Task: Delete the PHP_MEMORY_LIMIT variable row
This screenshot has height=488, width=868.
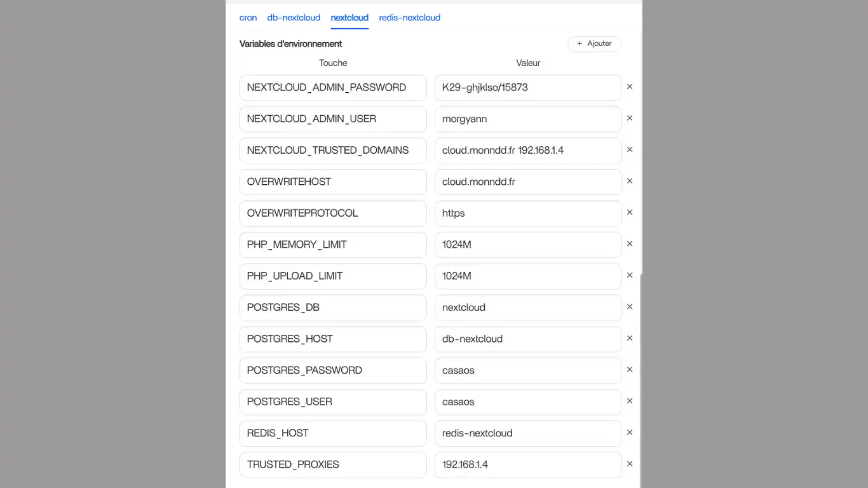Action: [630, 244]
